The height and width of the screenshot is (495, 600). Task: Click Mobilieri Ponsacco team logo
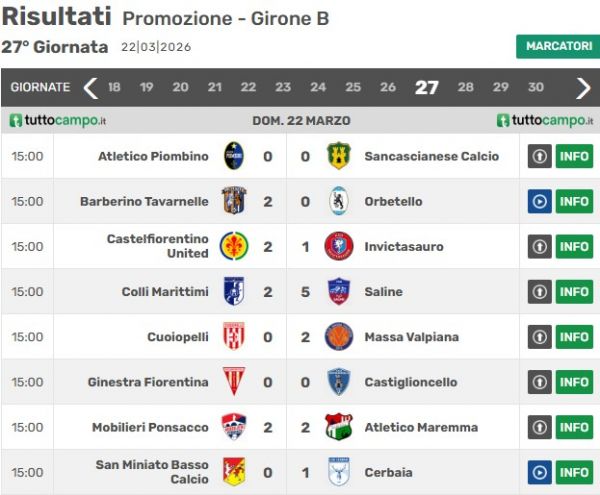point(234,427)
